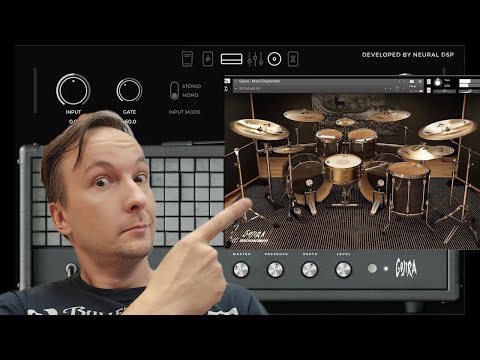Toggle the round amp button beside the LED
Screen dimensions: 480x360
pos(372,268)
